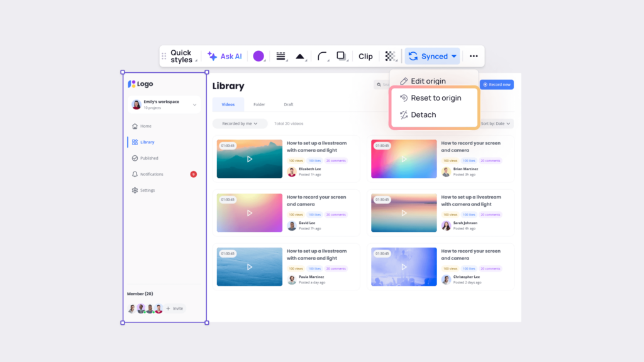The height and width of the screenshot is (362, 644).
Task: Click the purple color swatch in toolbar
Action: (258, 56)
